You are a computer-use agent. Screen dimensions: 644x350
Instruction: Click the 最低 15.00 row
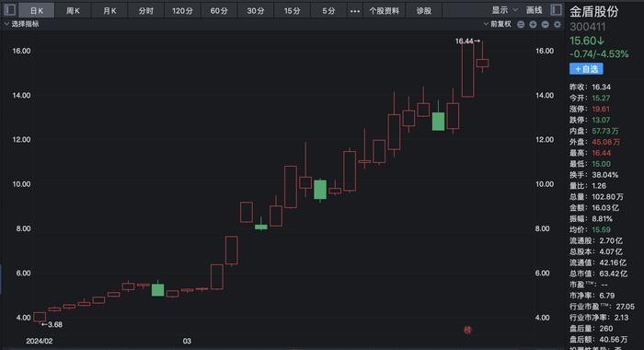coord(590,164)
